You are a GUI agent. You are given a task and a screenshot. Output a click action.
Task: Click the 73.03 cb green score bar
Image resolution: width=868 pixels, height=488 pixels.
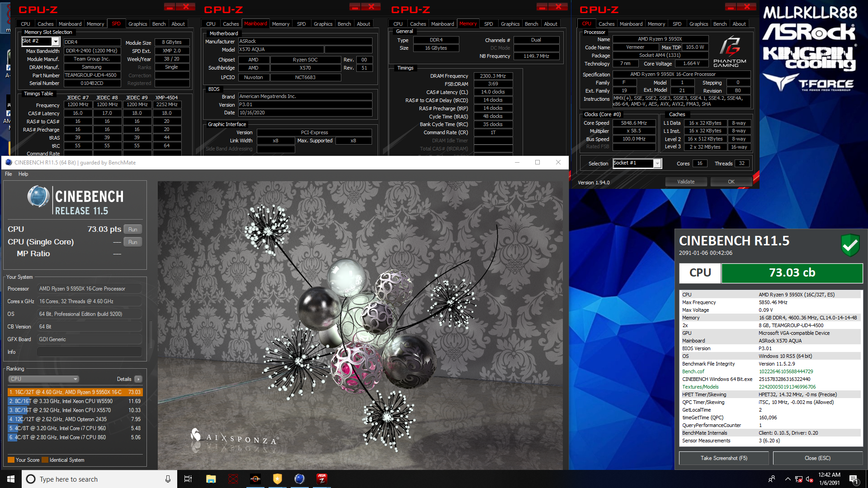pyautogui.click(x=792, y=273)
